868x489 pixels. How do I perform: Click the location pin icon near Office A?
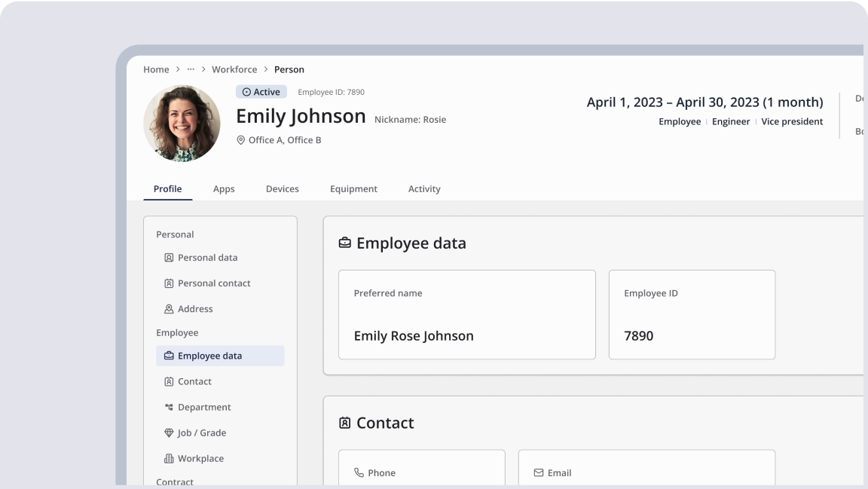pyautogui.click(x=241, y=140)
